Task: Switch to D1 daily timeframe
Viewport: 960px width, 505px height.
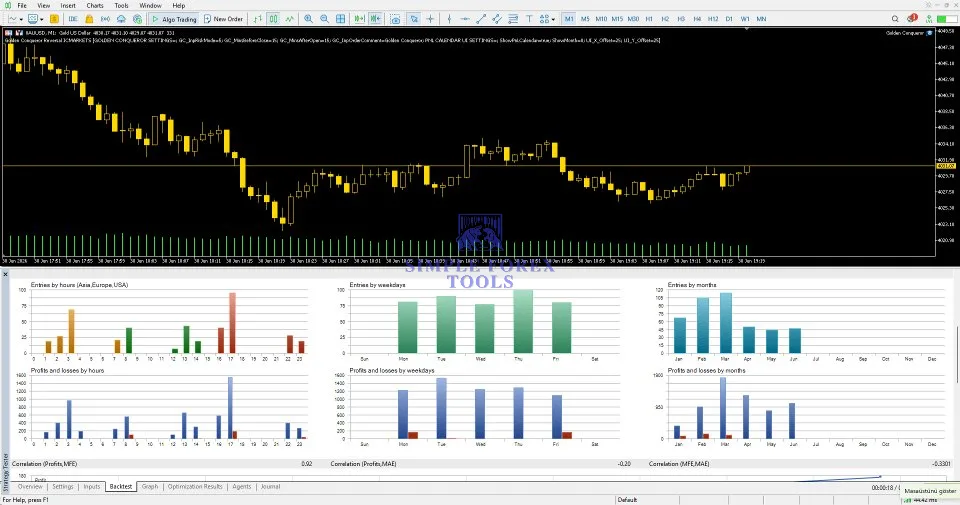Action: (729, 19)
